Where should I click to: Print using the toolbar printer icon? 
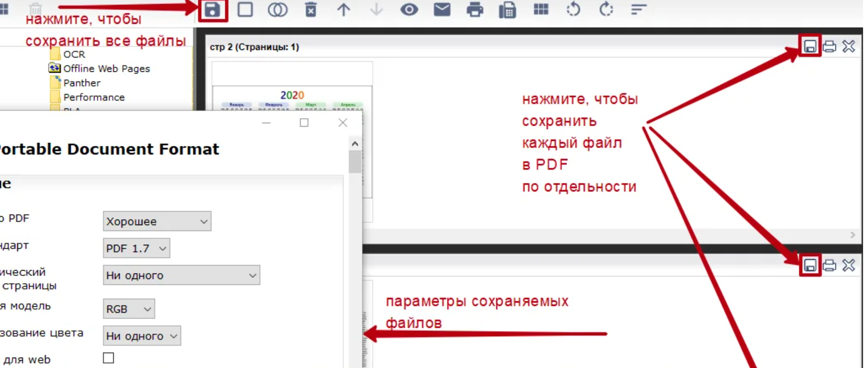pyautogui.click(x=475, y=10)
